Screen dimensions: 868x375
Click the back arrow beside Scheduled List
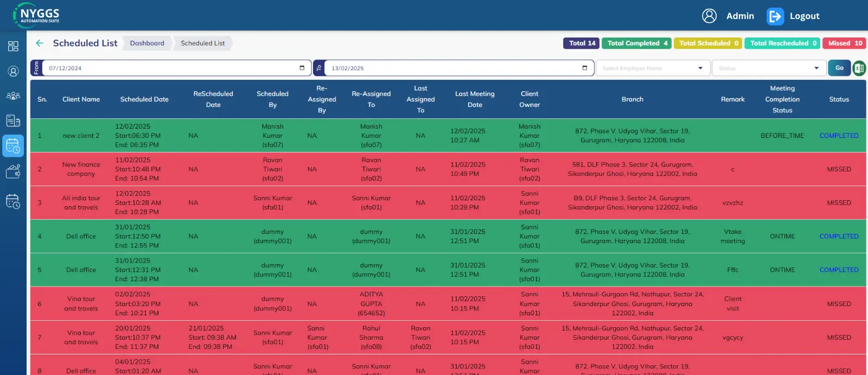click(40, 43)
